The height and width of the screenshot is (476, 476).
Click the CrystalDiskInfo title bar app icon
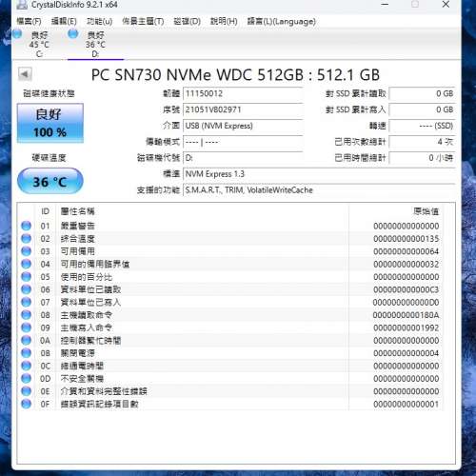pos(22,5)
